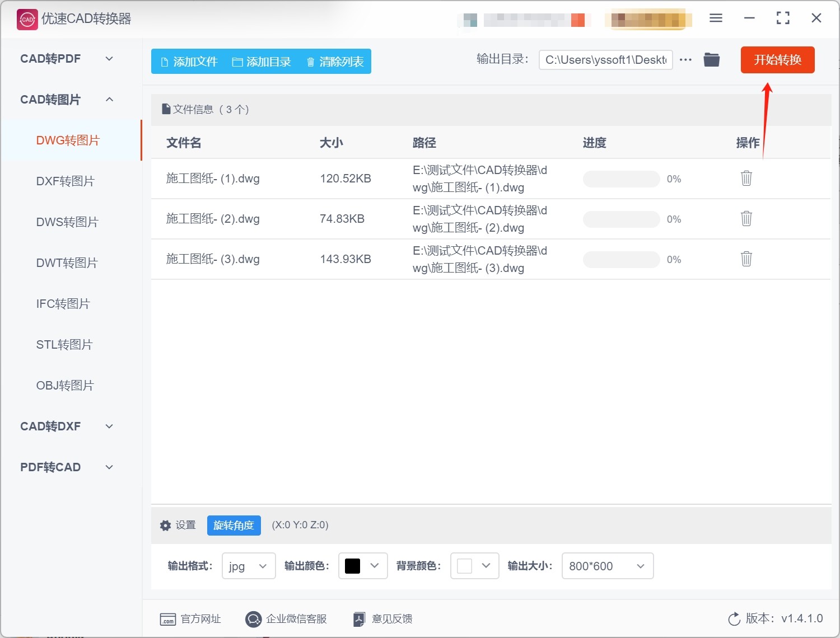Image resolution: width=840 pixels, height=638 pixels.
Task: Expand the PDF转CAD sidebar section
Action: coord(67,467)
